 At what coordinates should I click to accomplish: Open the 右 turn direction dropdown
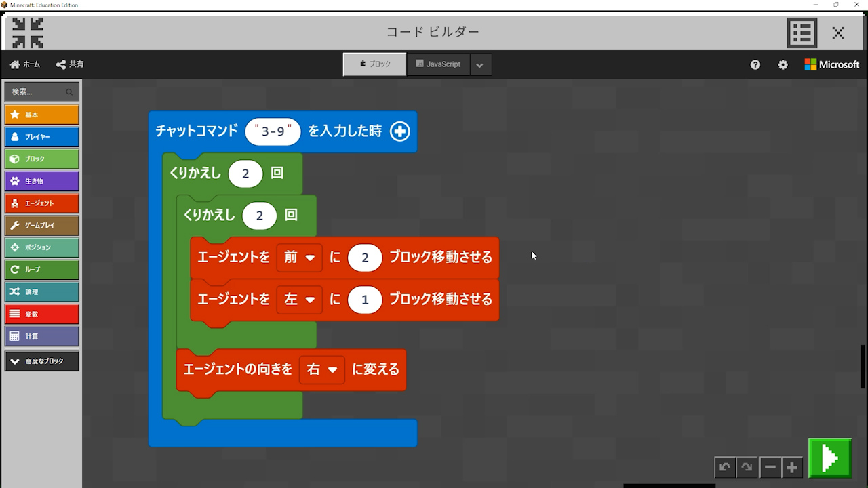click(321, 370)
